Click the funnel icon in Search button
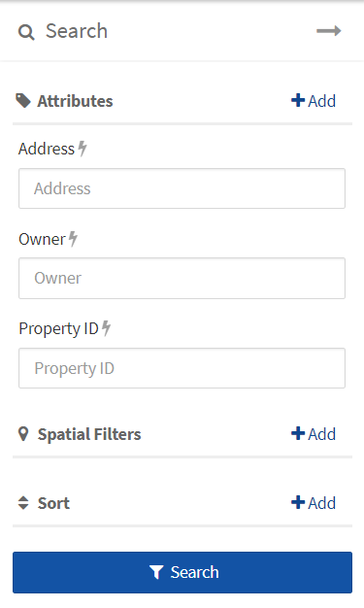 click(x=156, y=572)
